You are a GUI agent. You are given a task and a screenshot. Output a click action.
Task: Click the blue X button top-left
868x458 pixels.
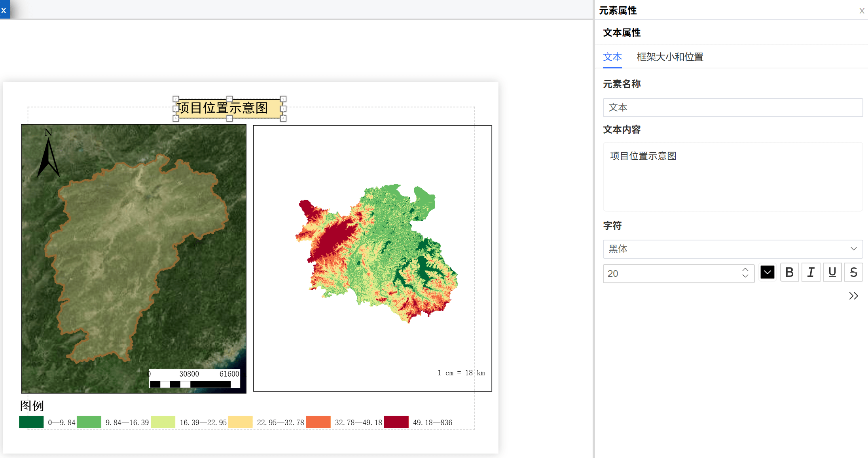coord(4,10)
